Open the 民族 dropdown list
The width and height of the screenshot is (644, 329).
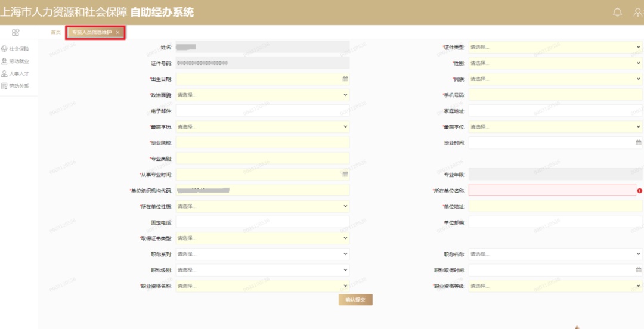(x=556, y=79)
